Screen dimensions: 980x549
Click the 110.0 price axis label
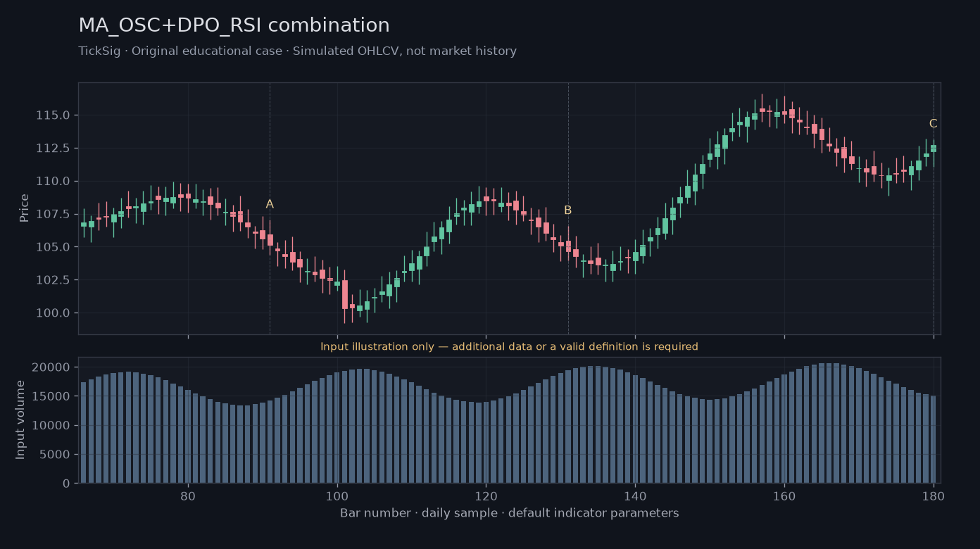pos(53,182)
